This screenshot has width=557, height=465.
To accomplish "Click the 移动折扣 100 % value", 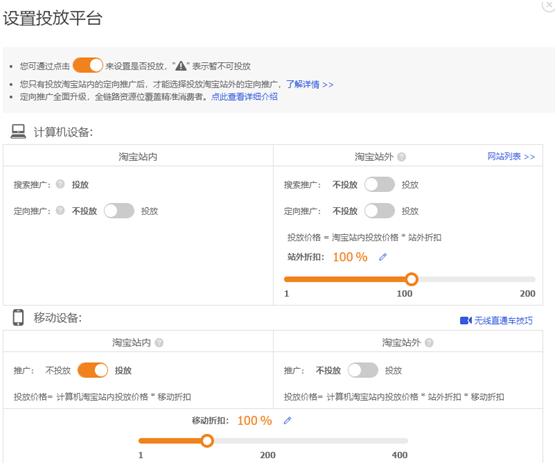I will (x=254, y=421).
